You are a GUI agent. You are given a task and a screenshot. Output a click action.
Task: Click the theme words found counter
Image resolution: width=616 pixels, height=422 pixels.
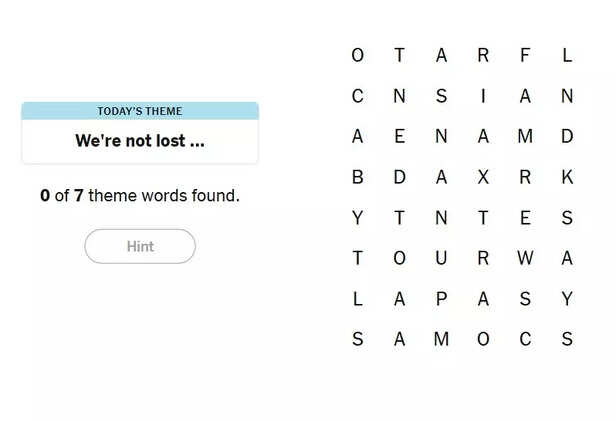point(140,196)
